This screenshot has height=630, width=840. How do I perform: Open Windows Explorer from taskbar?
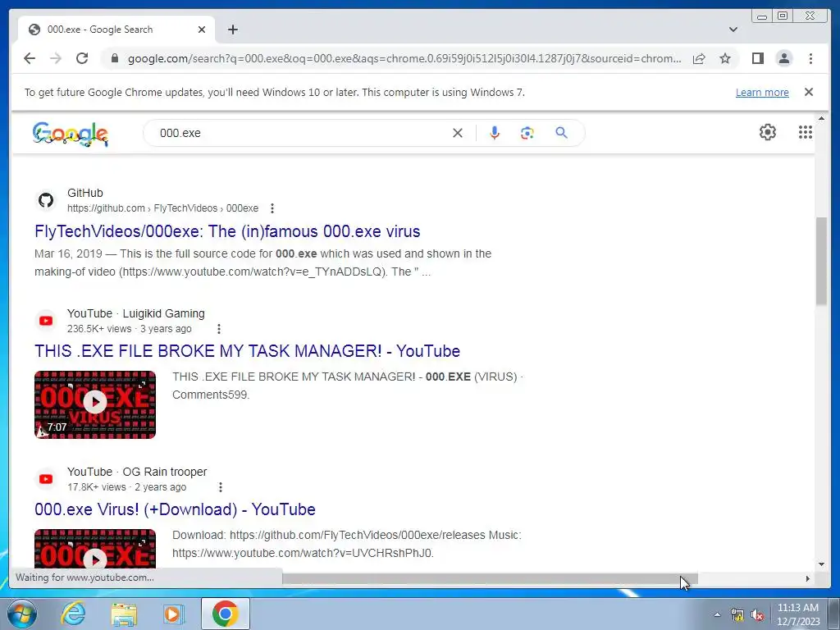click(124, 614)
